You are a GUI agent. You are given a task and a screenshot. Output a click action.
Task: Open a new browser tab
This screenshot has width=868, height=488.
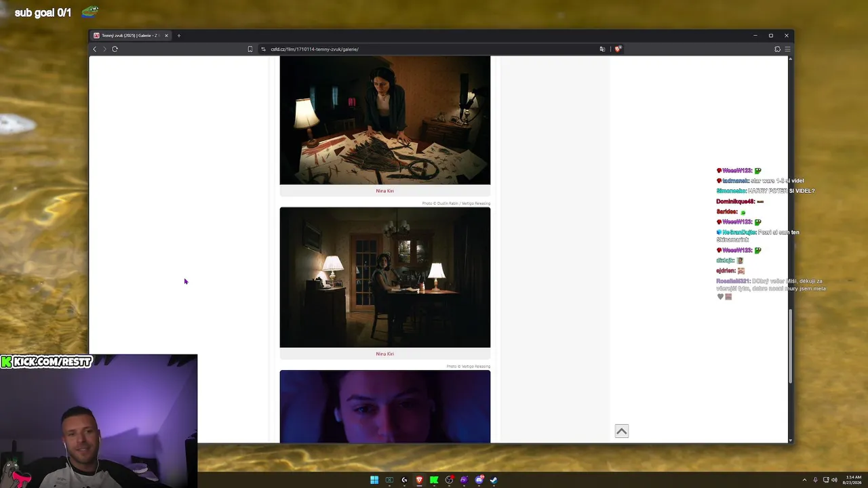[179, 35]
